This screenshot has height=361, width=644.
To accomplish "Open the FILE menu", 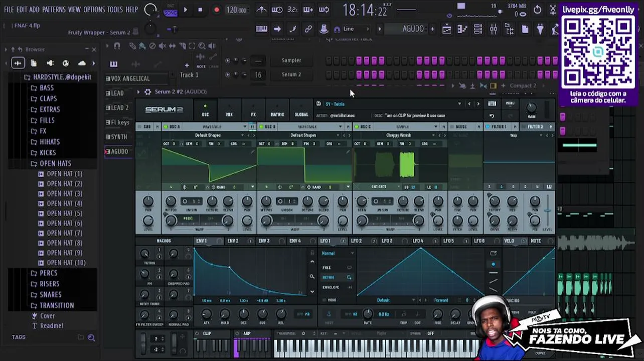I will pyautogui.click(x=9, y=10).
